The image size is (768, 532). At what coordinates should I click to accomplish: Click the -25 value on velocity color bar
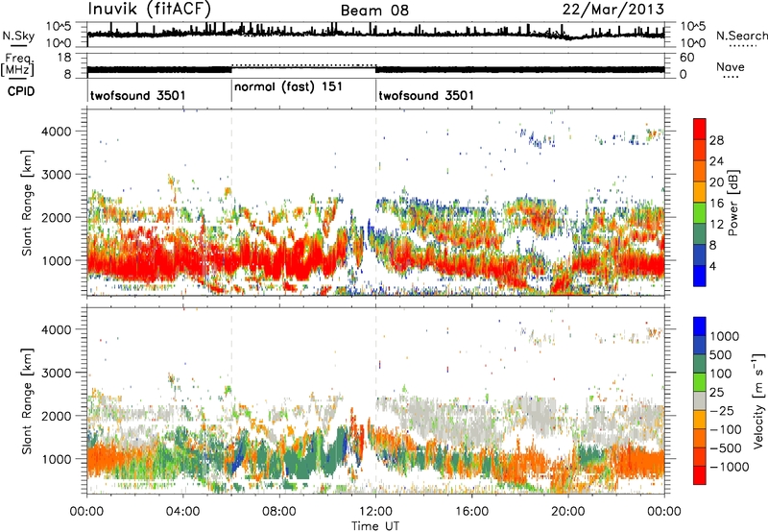click(x=721, y=411)
